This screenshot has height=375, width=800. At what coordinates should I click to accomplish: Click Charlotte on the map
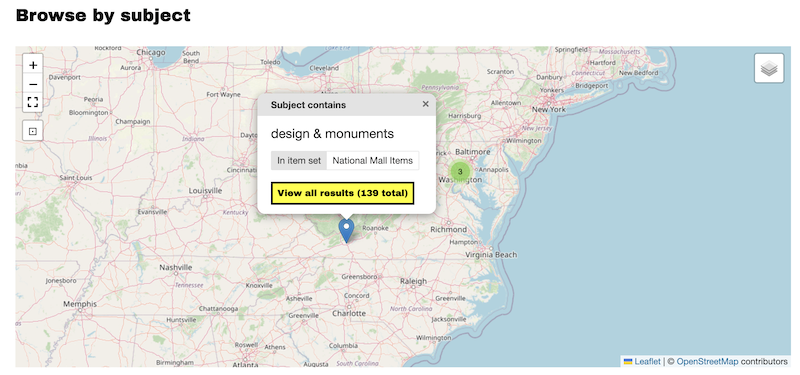[349, 313]
